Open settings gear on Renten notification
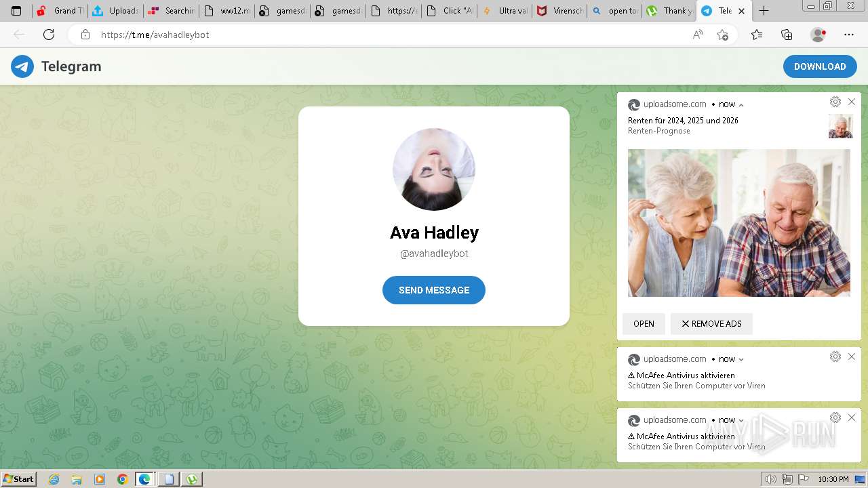Viewport: 868px width, 488px height. point(835,102)
